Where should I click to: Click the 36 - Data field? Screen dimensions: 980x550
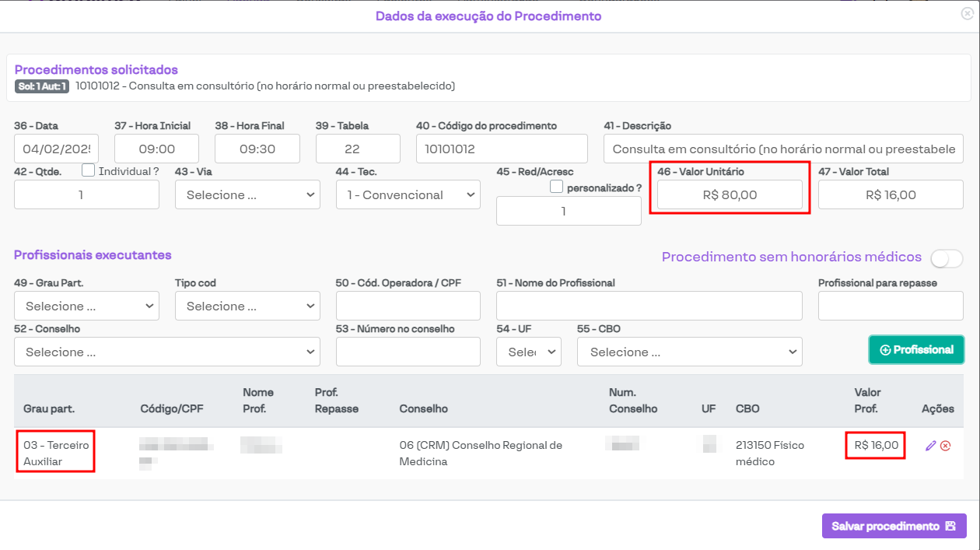(56, 149)
